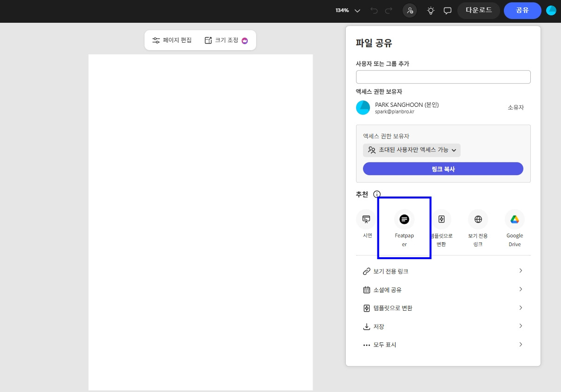Expand the 초대된 사용자만 액세스 가능 access dropdown
Image resolution: width=561 pixels, height=392 pixels.
(x=411, y=150)
